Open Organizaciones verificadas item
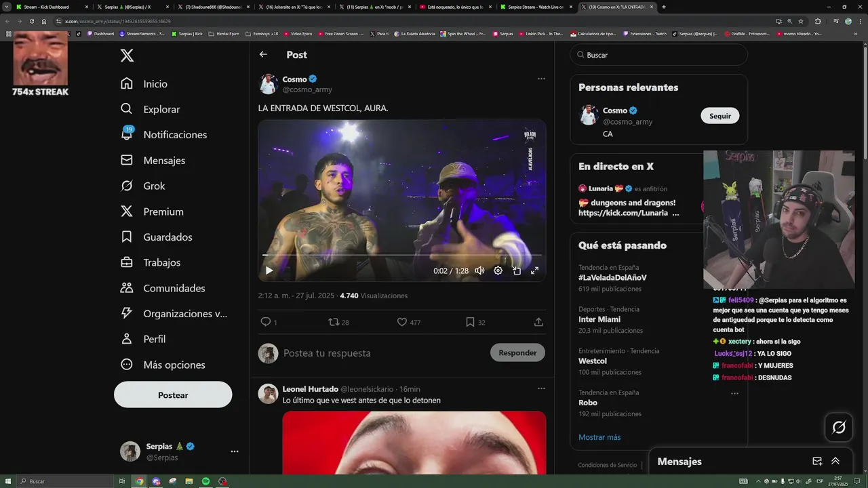Image resolution: width=868 pixels, height=488 pixels. [174, 314]
